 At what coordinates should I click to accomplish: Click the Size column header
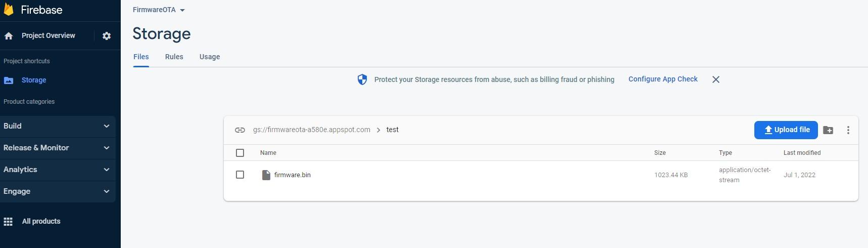click(x=660, y=153)
